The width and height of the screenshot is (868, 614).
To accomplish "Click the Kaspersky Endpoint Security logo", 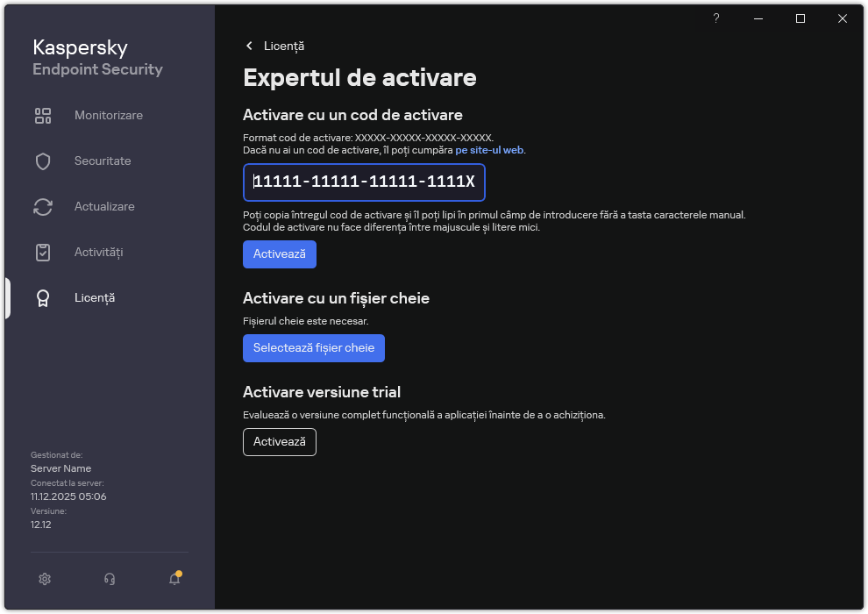I will click(x=96, y=56).
